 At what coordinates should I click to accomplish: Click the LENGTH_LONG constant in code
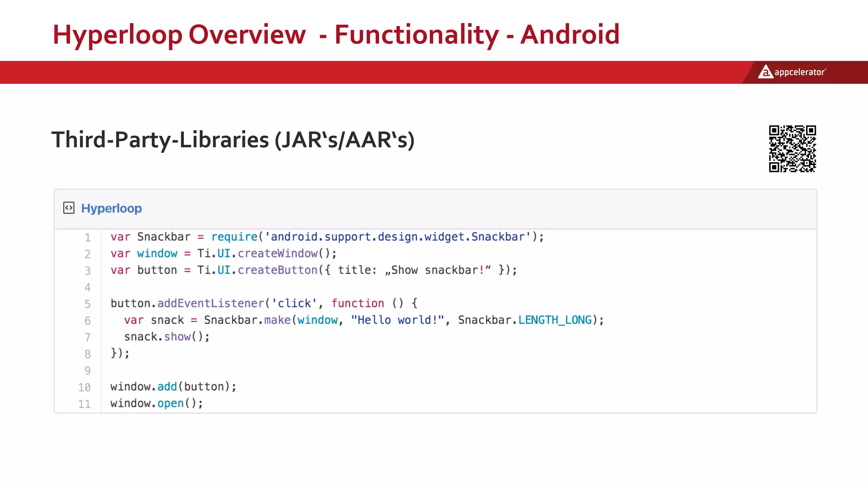coord(555,320)
